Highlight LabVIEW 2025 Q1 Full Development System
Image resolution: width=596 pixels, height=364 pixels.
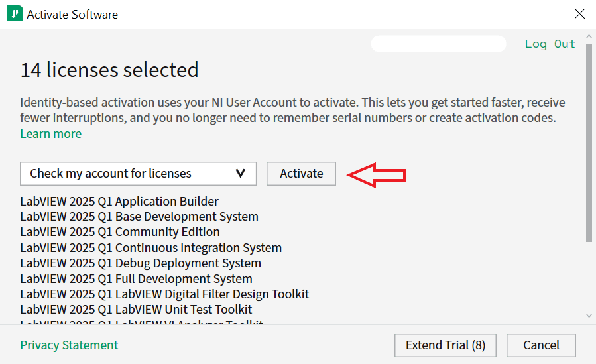(136, 279)
